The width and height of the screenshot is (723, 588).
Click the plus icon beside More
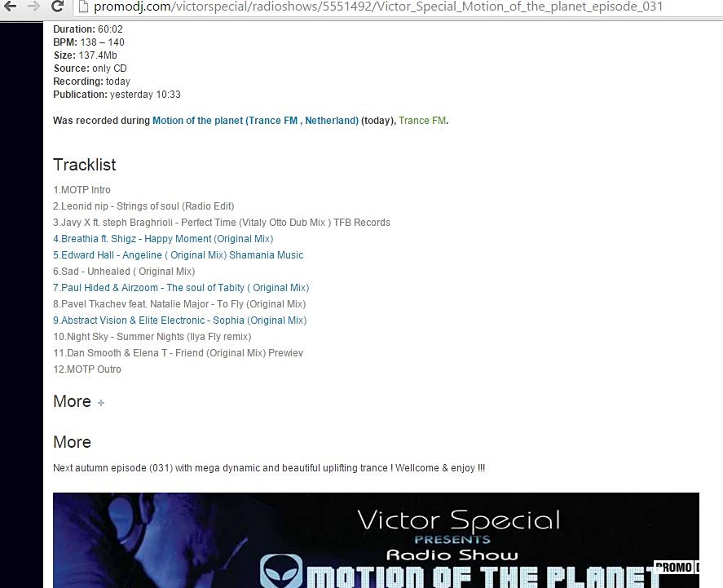[x=101, y=403]
